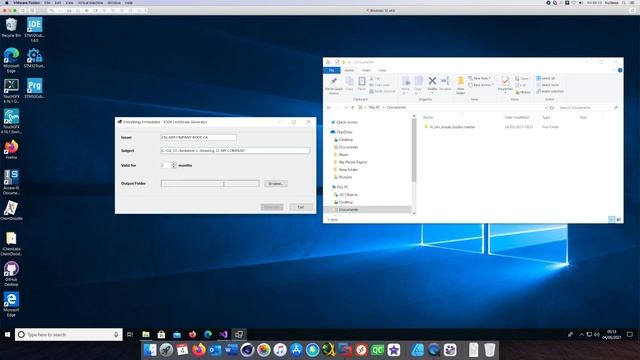Image resolution: width=640 pixels, height=360 pixels.
Task: Switch to the View ribbon tab
Action: (x=382, y=70)
